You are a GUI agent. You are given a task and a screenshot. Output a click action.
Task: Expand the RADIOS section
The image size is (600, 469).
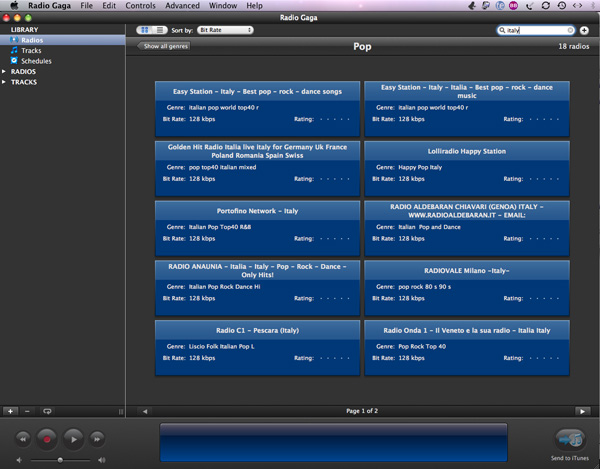4,72
